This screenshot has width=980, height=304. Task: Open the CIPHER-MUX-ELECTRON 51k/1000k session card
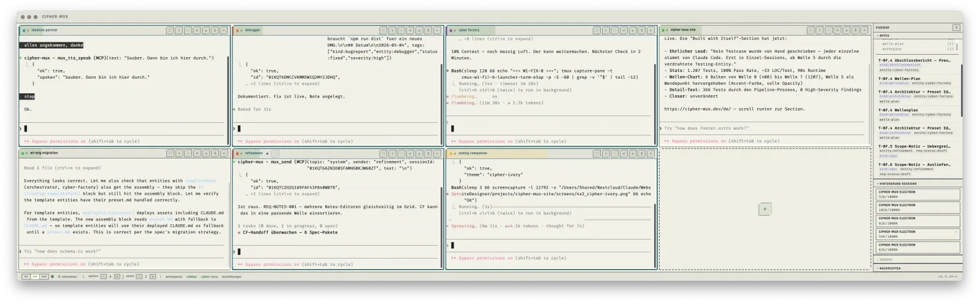click(x=919, y=194)
